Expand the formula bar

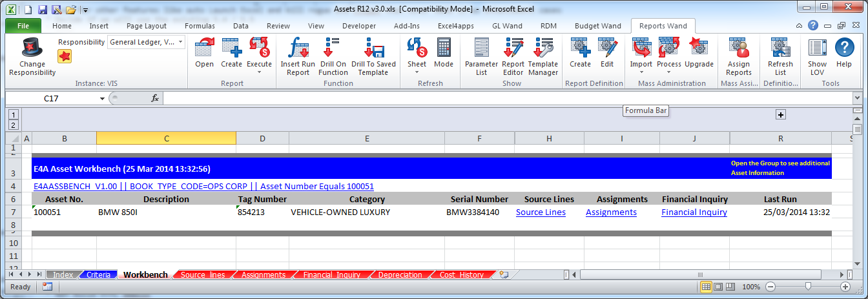click(857, 98)
